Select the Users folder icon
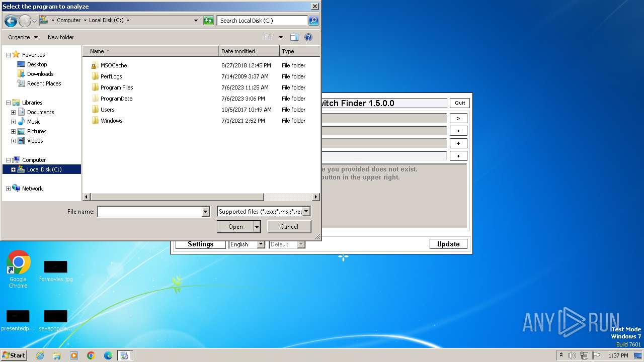 pyautogui.click(x=95, y=110)
